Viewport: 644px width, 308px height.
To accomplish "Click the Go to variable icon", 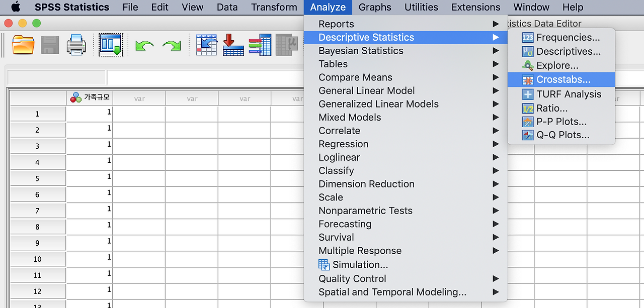I will [x=233, y=45].
